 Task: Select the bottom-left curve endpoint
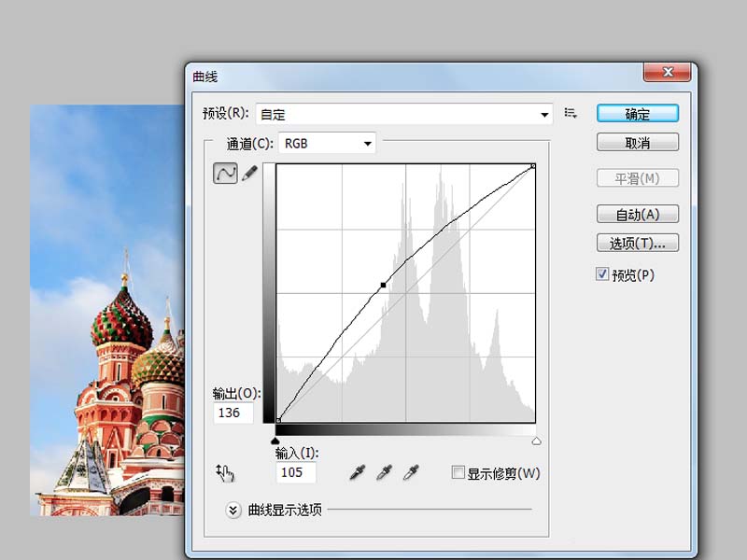point(278,420)
